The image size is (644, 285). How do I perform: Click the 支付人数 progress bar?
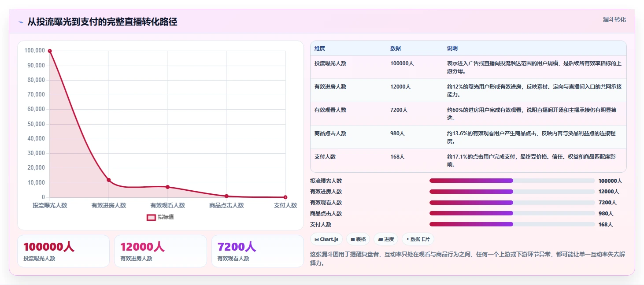click(x=512, y=224)
